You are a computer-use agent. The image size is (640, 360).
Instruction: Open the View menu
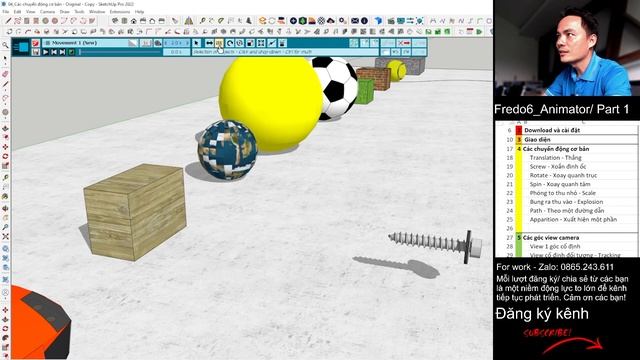pos(31,12)
